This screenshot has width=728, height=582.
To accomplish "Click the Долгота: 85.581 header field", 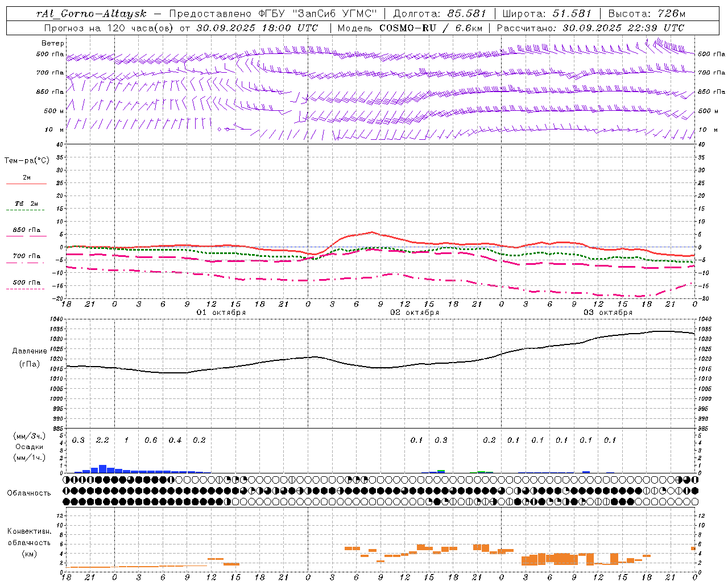I will coord(440,13).
